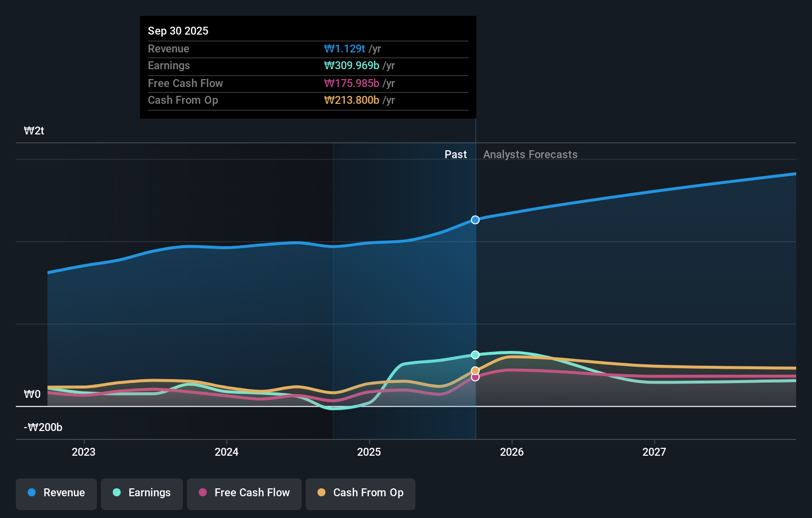Screen dimensions: 812x518
Task: Click the 2027 label on the x-axis
Action: click(x=655, y=451)
